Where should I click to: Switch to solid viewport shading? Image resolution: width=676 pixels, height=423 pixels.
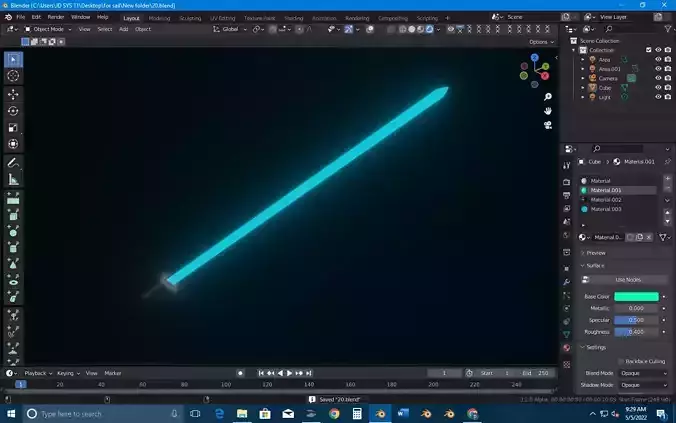pos(412,29)
